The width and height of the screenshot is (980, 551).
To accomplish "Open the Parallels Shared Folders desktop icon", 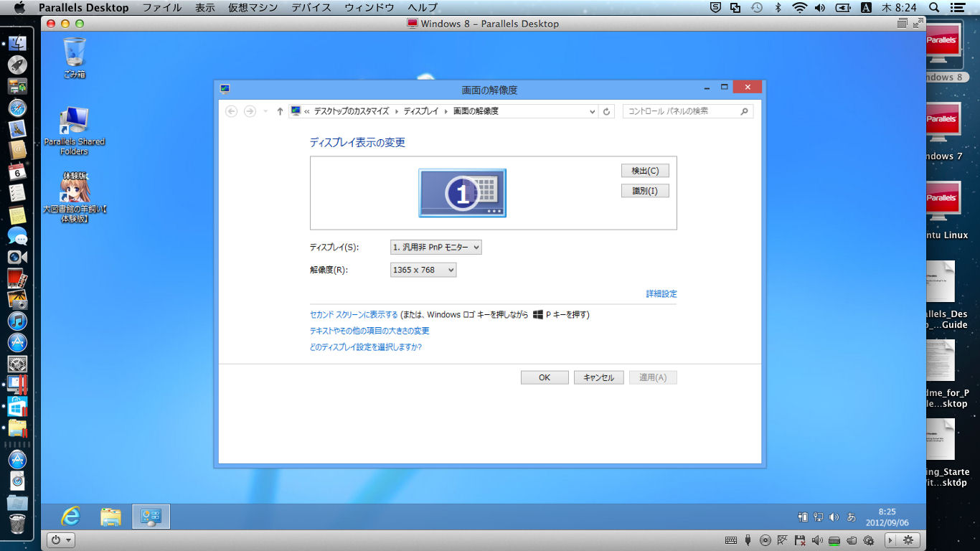I will (75, 131).
